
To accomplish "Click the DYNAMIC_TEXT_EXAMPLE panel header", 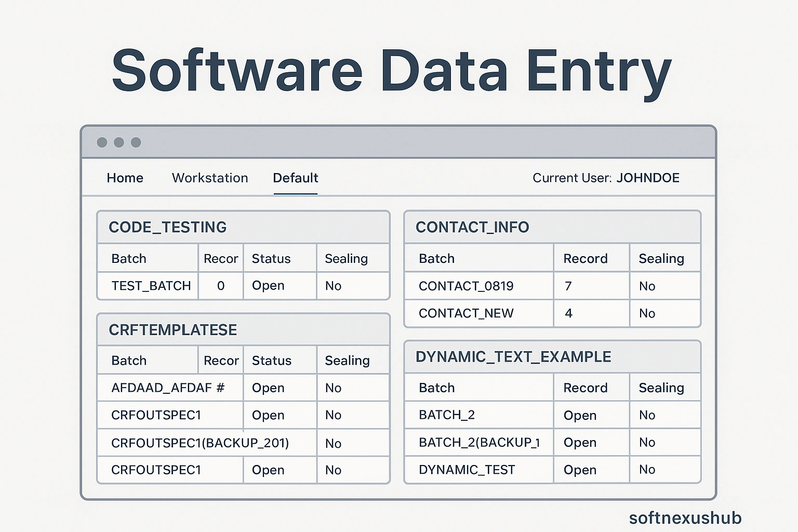I will point(513,357).
